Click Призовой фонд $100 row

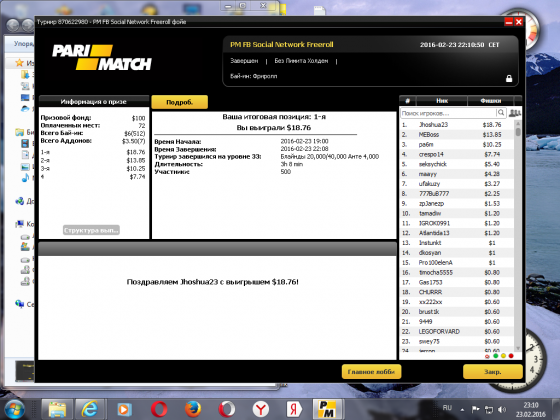pyautogui.click(x=93, y=118)
